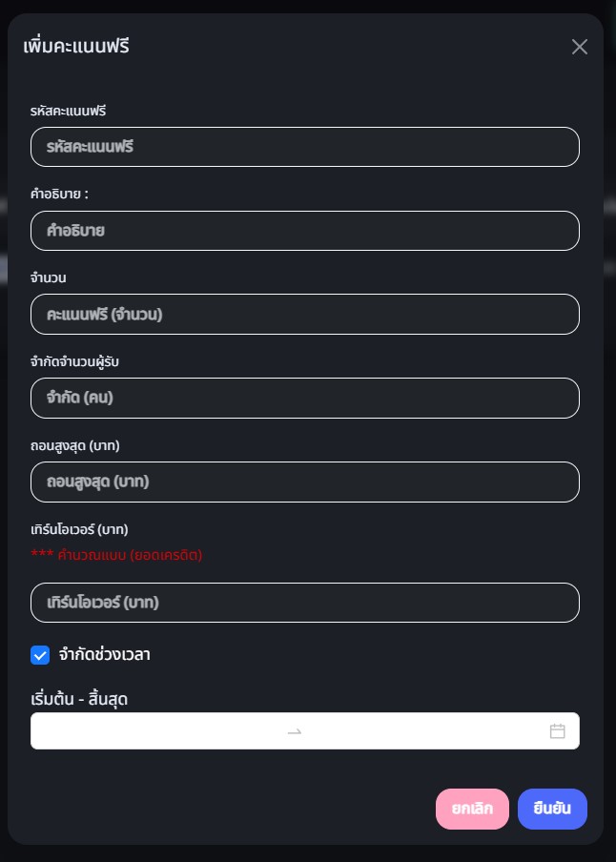
Task: Open the calendar icon in the date range field
Action: coord(558,731)
